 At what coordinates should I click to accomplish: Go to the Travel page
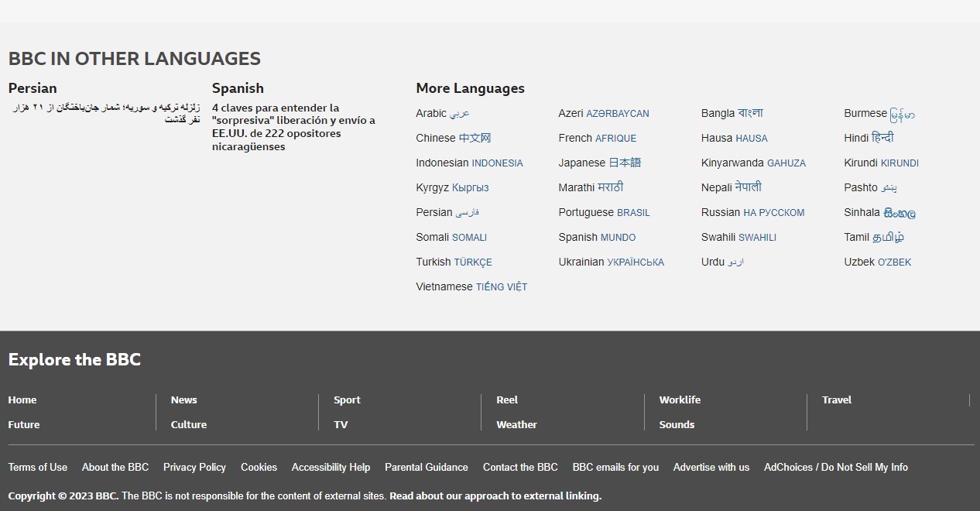click(x=836, y=400)
